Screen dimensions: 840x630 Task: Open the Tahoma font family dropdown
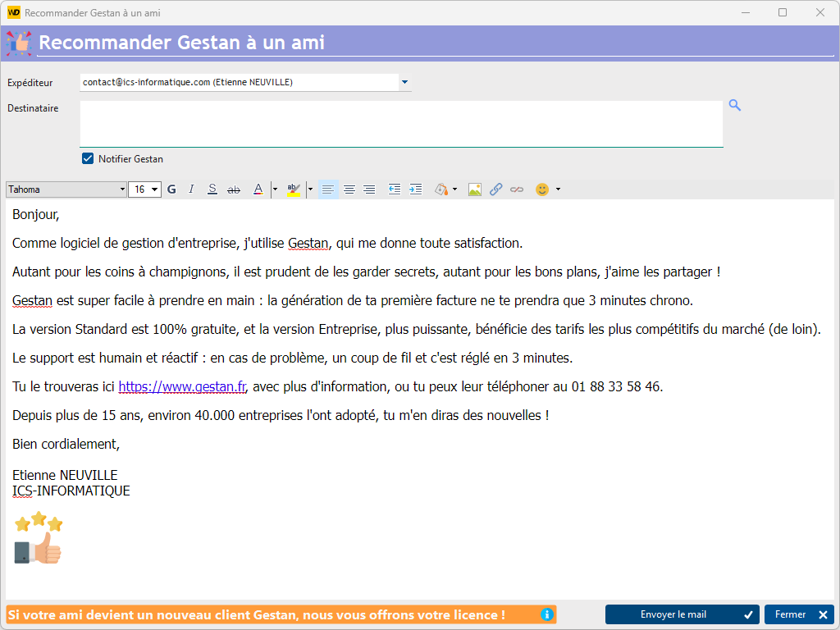66,189
